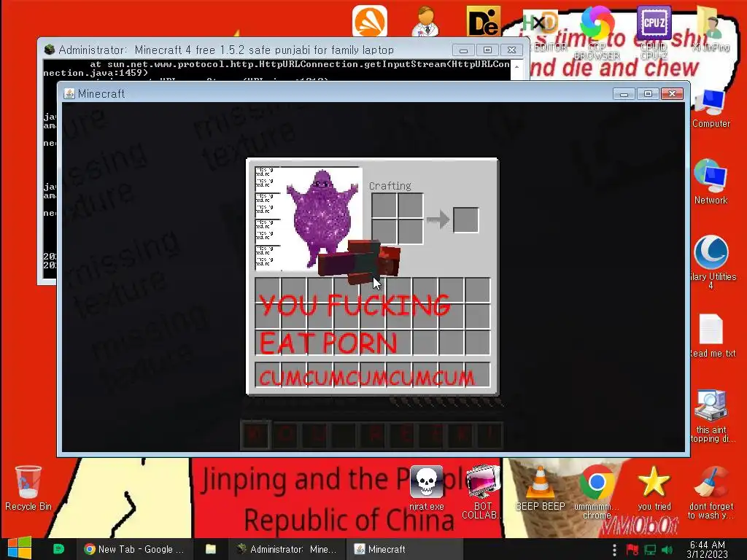Image resolution: width=747 pixels, height=560 pixels.
Task: Launch Glary Utilities 4 desktop icon
Action: [x=711, y=261]
